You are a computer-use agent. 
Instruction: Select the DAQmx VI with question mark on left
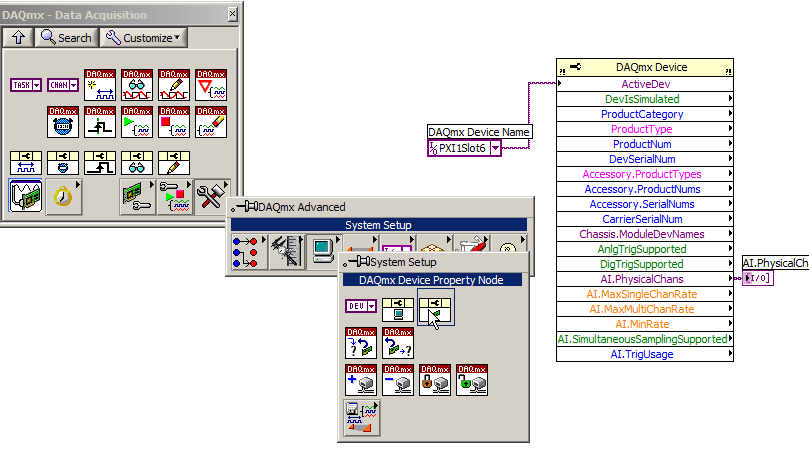click(x=361, y=343)
